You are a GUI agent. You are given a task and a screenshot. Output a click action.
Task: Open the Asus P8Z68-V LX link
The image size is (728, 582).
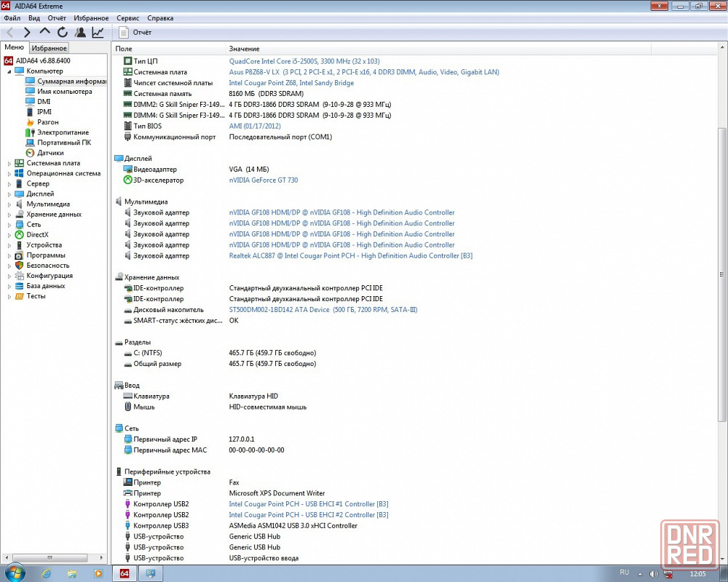(364, 72)
